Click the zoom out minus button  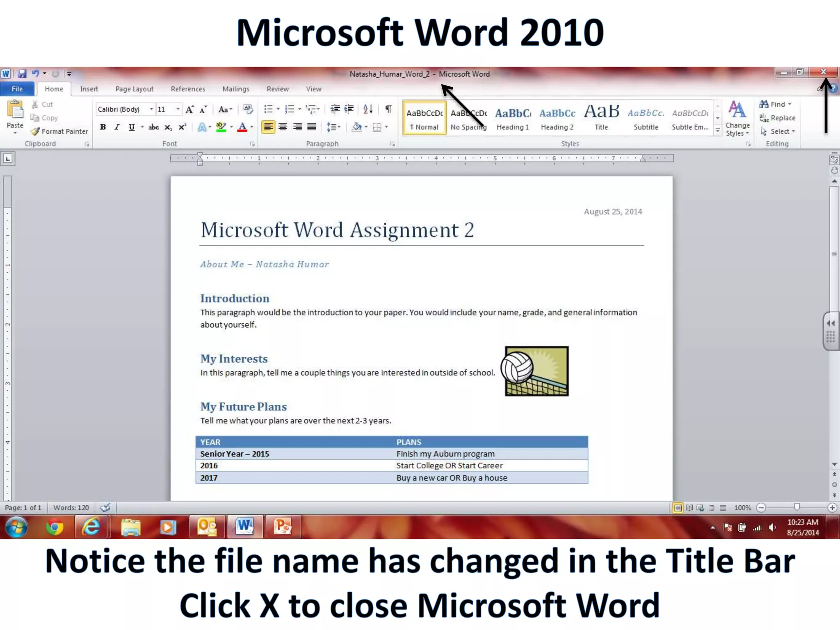click(x=761, y=508)
